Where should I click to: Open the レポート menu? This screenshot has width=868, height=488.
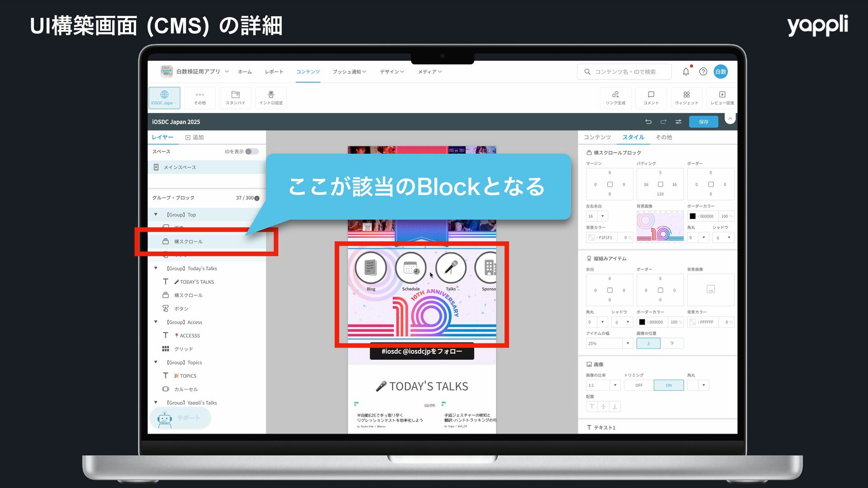pyautogui.click(x=274, y=72)
